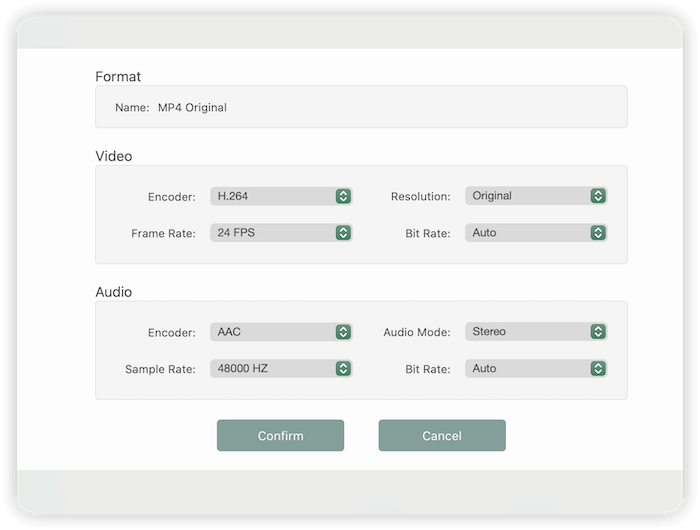700x530 pixels.
Task: Expand the Resolution dropdown set to Original
Action: (x=527, y=196)
